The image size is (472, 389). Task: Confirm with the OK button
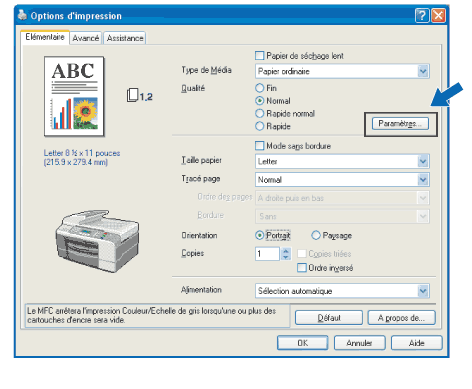pos(303,343)
